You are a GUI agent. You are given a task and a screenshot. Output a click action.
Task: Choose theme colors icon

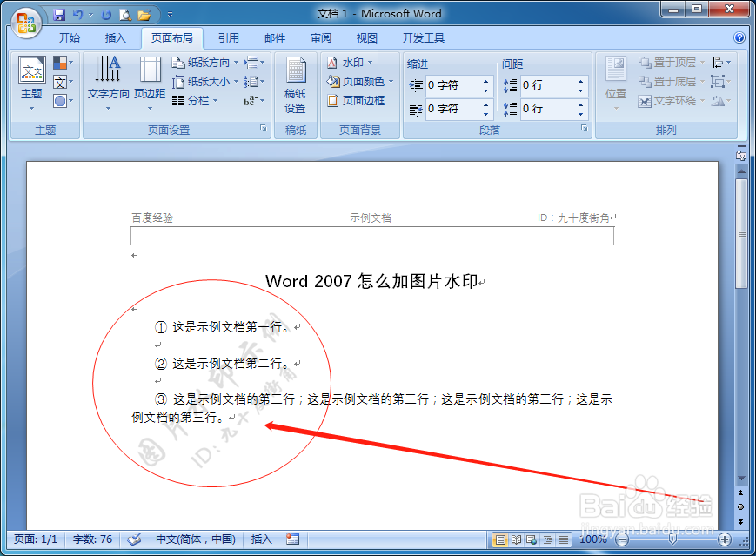click(x=63, y=63)
